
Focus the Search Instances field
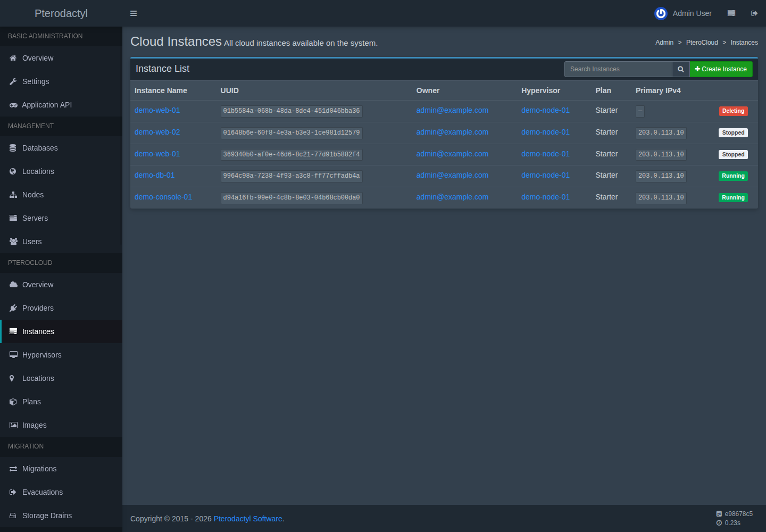[618, 69]
